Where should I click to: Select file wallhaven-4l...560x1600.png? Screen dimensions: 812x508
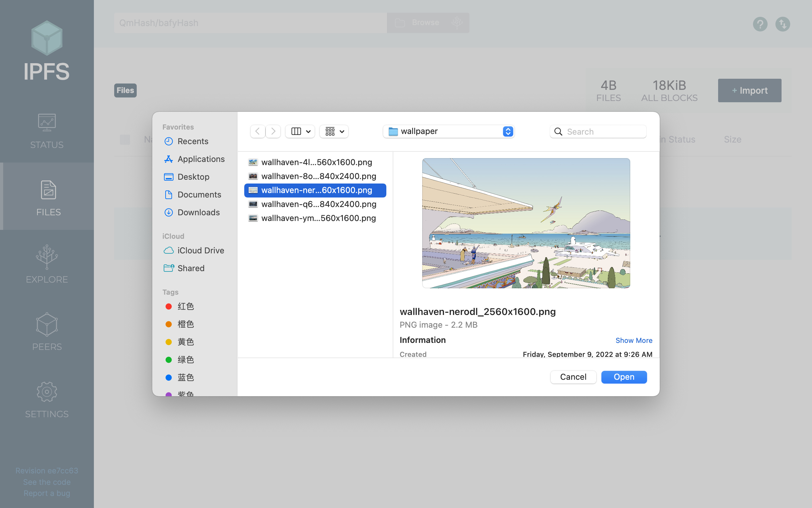click(x=315, y=162)
